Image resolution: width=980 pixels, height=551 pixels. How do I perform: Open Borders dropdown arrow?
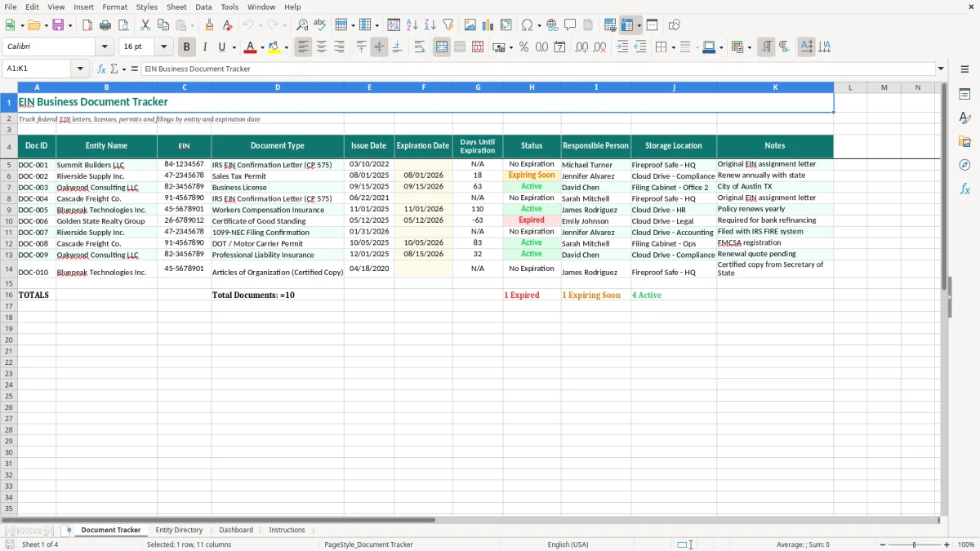coord(673,47)
